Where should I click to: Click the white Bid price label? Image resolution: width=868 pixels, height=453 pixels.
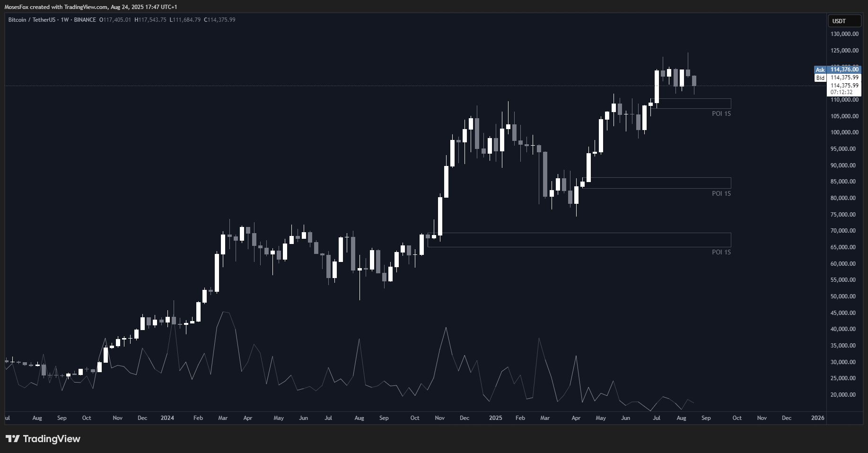pyautogui.click(x=820, y=78)
